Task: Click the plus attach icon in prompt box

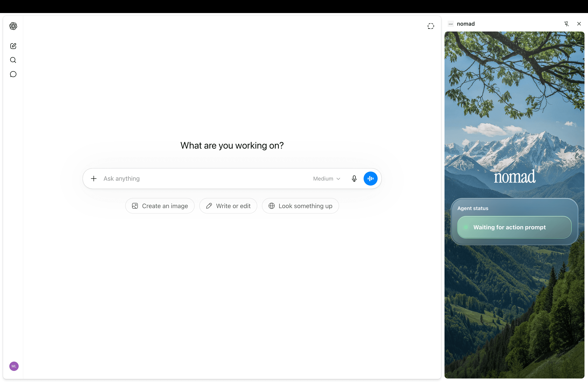Action: pyautogui.click(x=94, y=178)
